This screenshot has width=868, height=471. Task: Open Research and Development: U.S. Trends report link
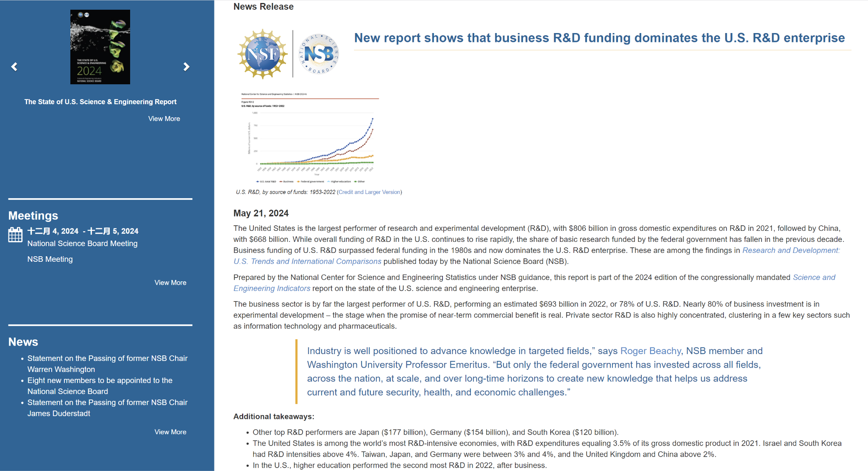click(x=790, y=250)
